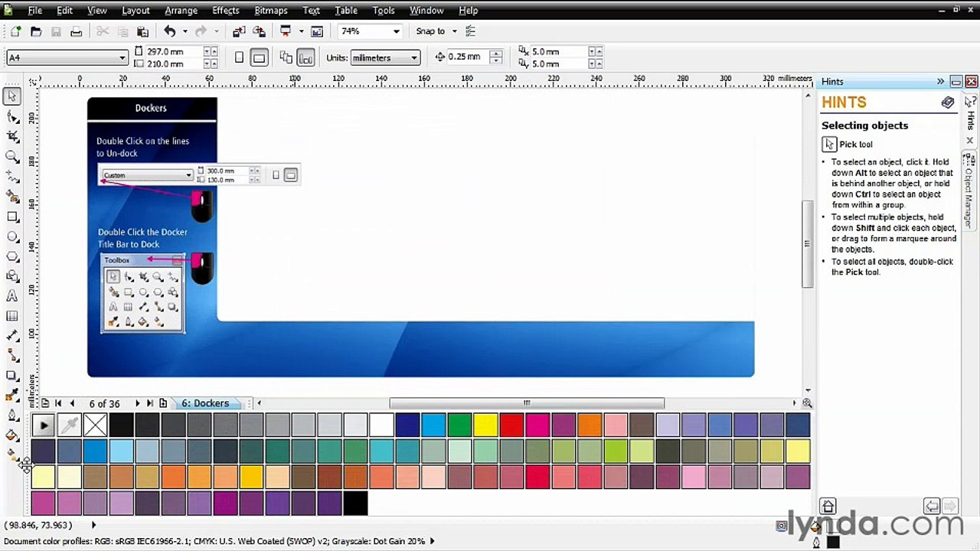The height and width of the screenshot is (551, 980).
Task: Click the nudge offset 0.25 mm field
Action: point(467,57)
